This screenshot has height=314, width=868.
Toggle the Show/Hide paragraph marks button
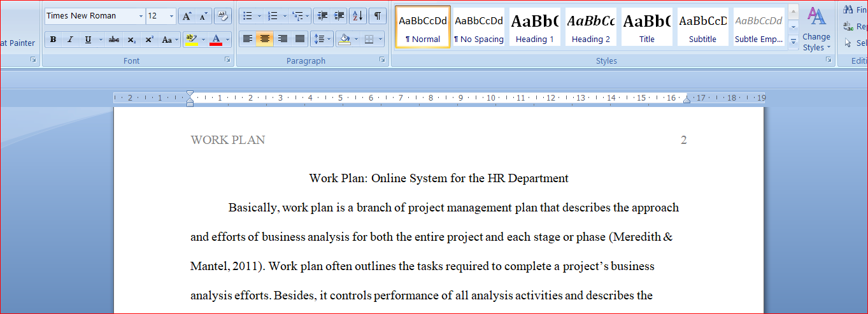[378, 16]
